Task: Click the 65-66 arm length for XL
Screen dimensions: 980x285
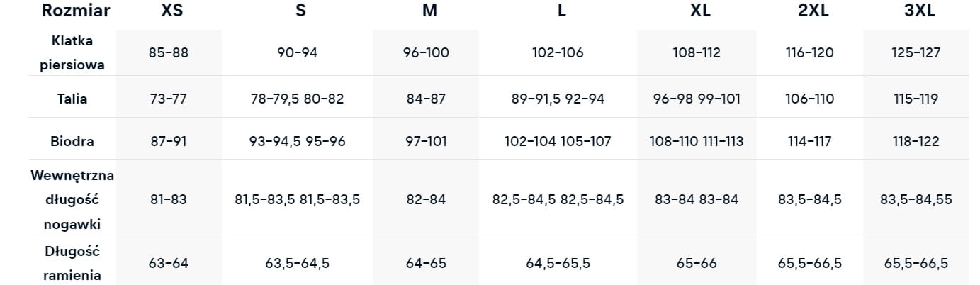Action: click(697, 263)
